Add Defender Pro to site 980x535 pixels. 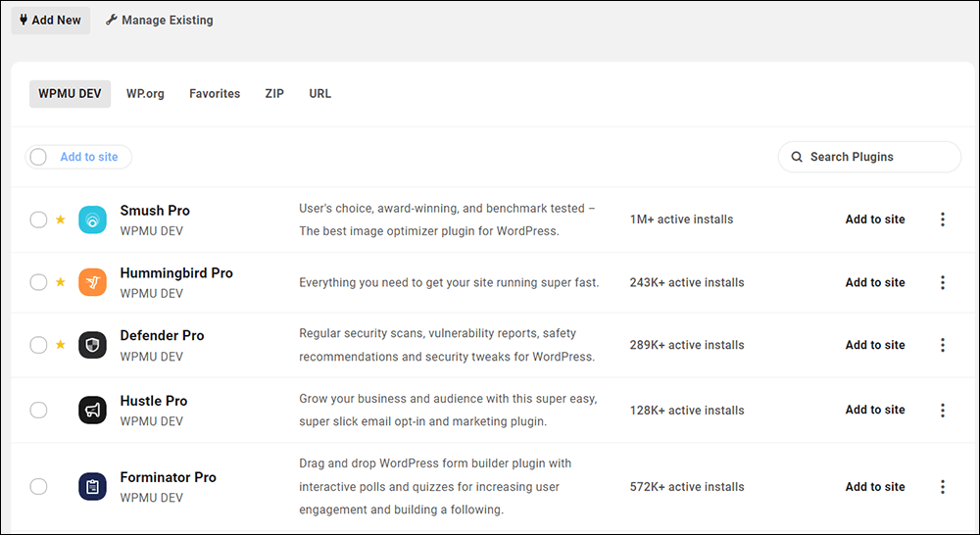tap(875, 345)
